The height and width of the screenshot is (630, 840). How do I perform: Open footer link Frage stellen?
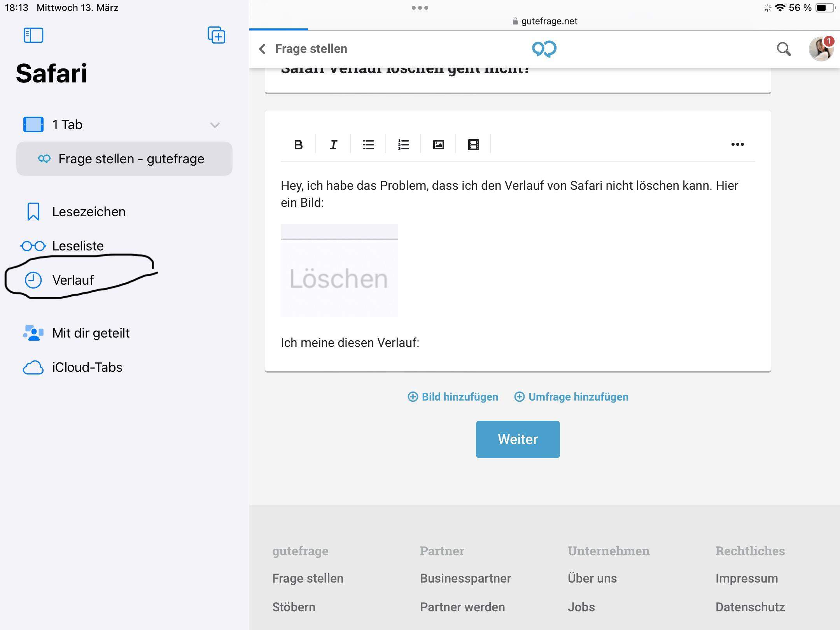[x=308, y=578]
